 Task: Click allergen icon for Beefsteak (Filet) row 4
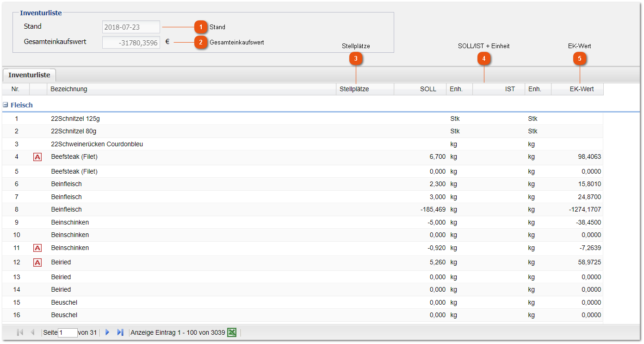tap(37, 157)
